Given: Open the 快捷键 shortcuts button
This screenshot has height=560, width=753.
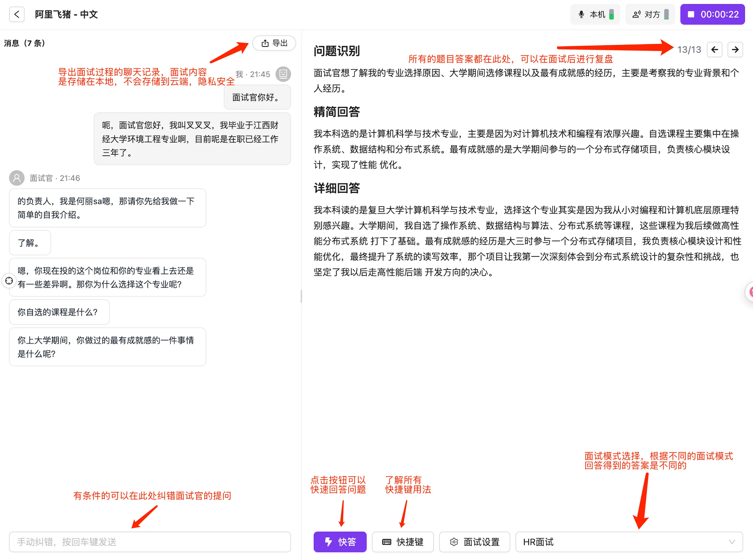Looking at the screenshot, I should pyautogui.click(x=403, y=542).
